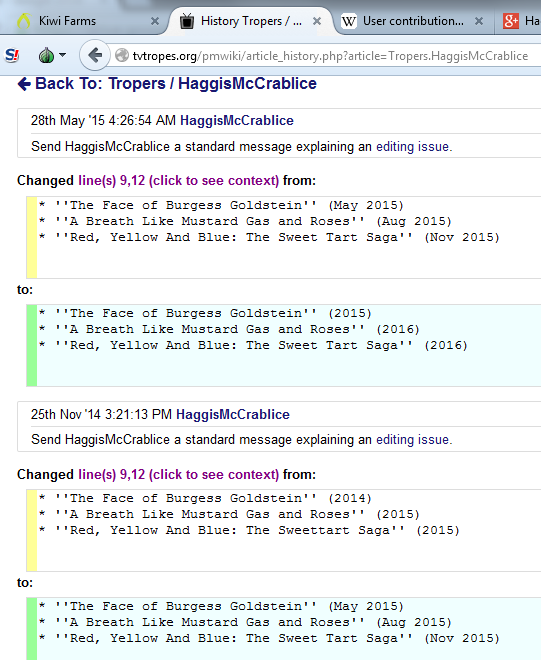
Task: Open editing issue link in 25th Nov entry
Action: pyautogui.click(x=412, y=439)
